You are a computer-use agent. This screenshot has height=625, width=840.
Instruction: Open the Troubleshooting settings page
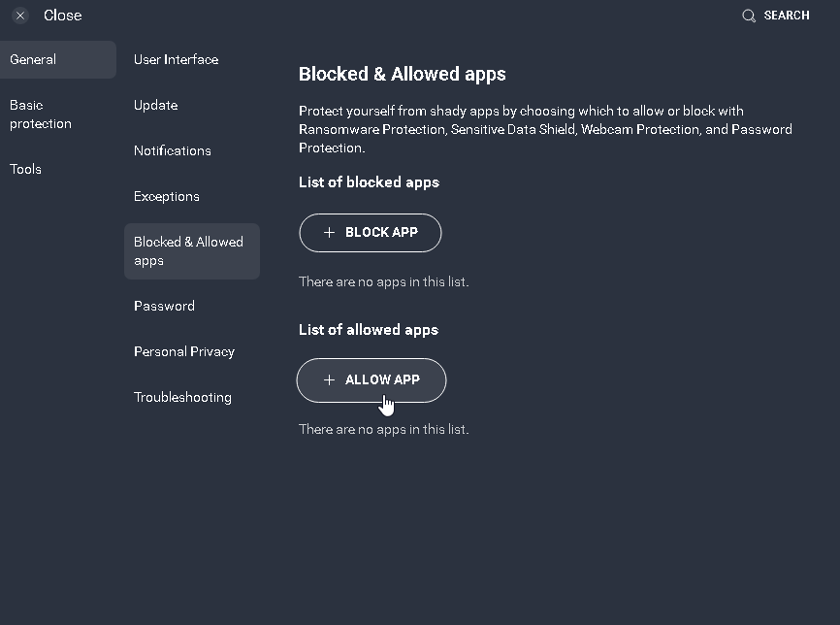coord(182,397)
